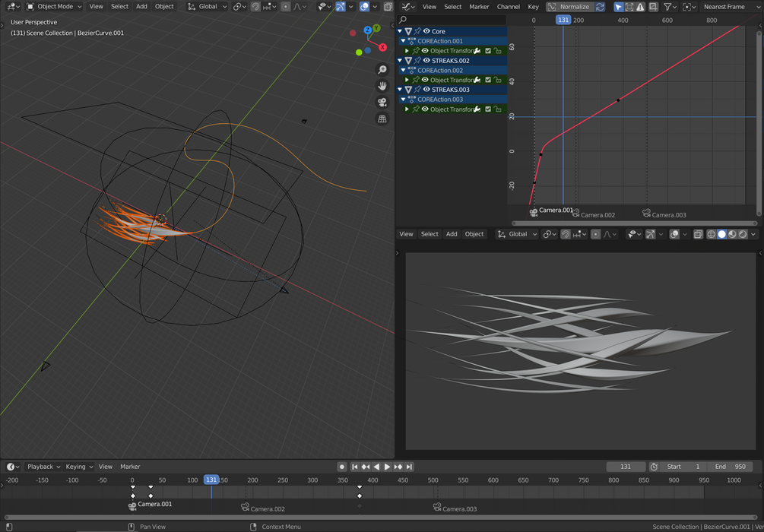764x532 pixels.
Task: Open graph editor type dropdown
Action: pyautogui.click(x=407, y=7)
